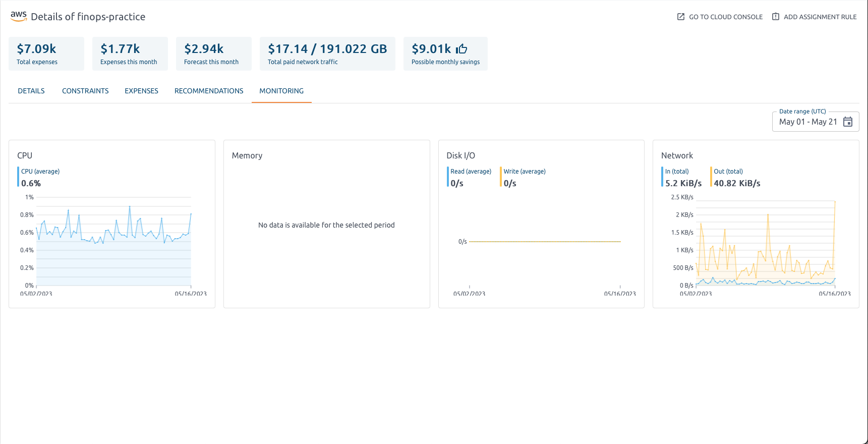Go to the Recommendations tab
This screenshot has width=868, height=444.
pos(209,91)
